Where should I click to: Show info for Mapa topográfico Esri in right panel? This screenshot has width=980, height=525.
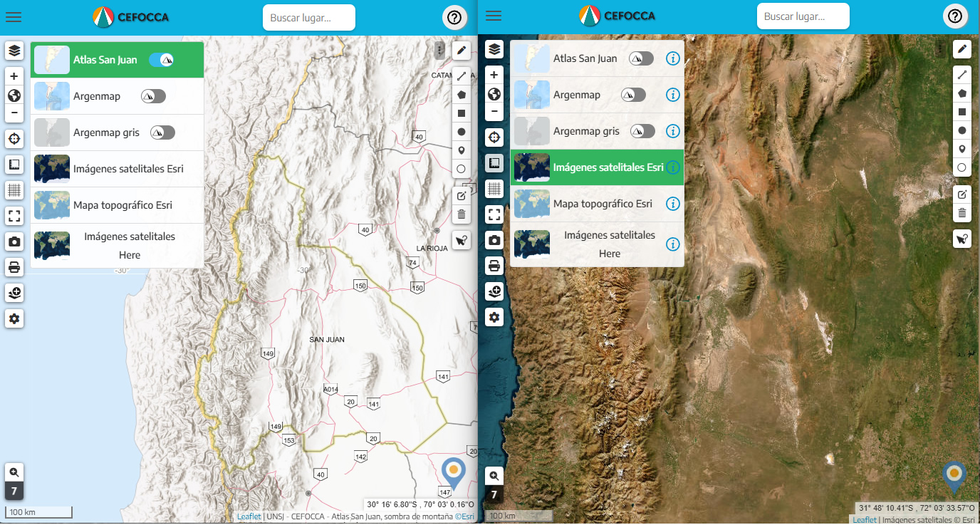[672, 204]
